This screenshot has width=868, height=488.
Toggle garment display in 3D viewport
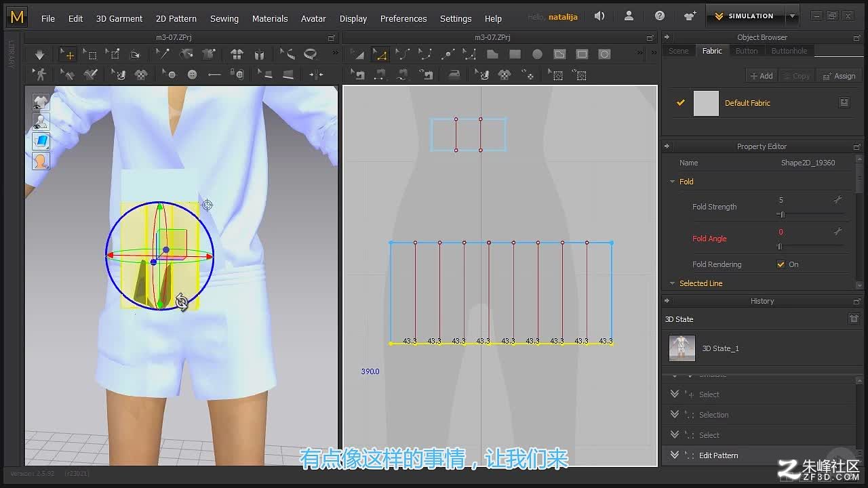[41, 103]
